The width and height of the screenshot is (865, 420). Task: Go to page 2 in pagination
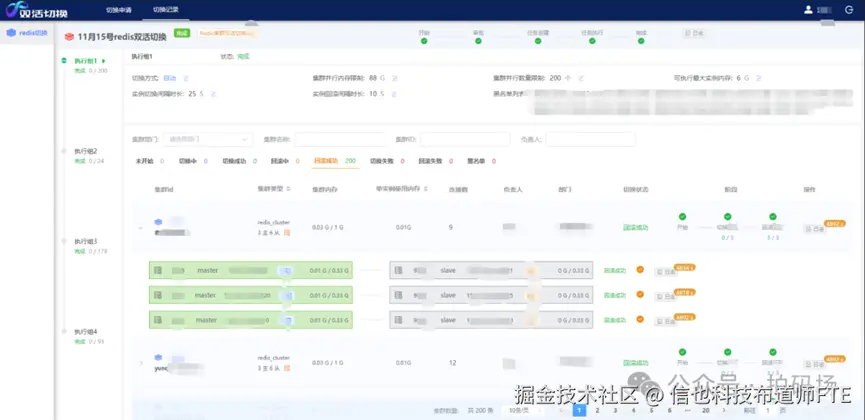click(597, 411)
